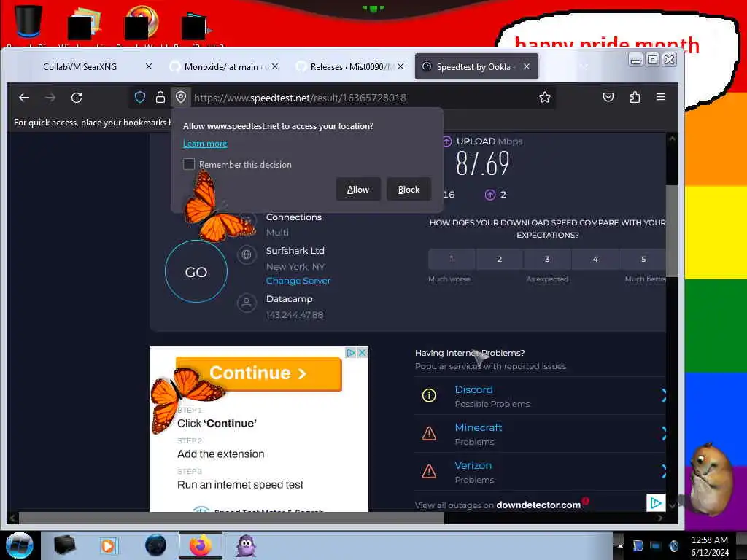Open the Verizon outage entry

click(473, 466)
